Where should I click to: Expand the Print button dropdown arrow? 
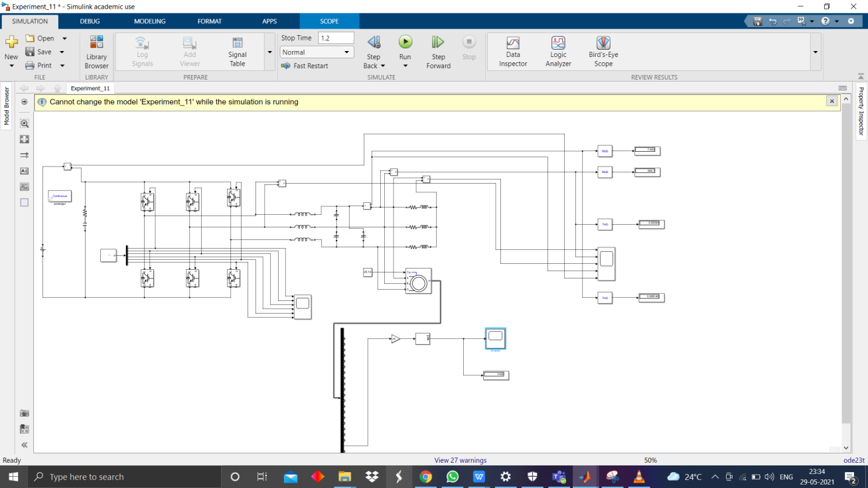pos(62,66)
